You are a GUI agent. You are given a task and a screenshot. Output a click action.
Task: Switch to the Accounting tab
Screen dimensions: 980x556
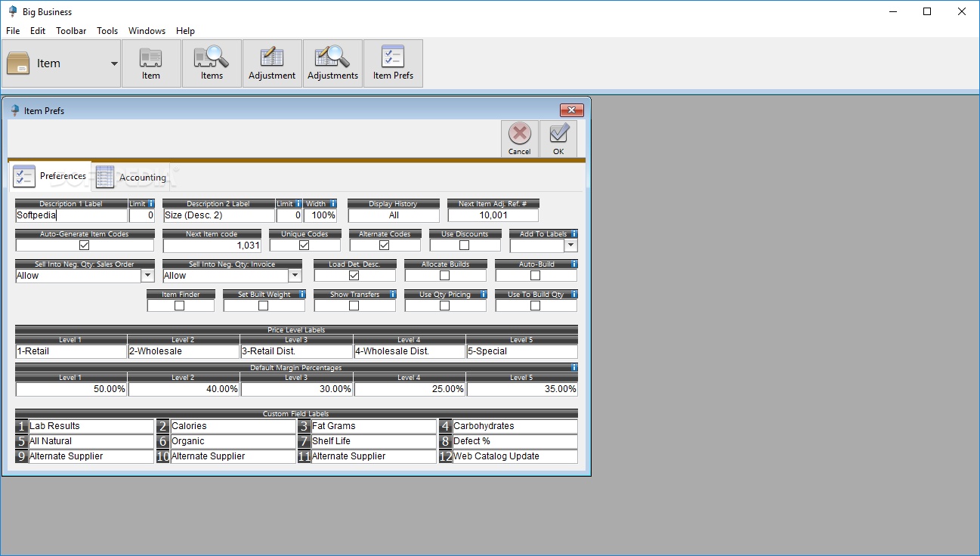(x=131, y=178)
